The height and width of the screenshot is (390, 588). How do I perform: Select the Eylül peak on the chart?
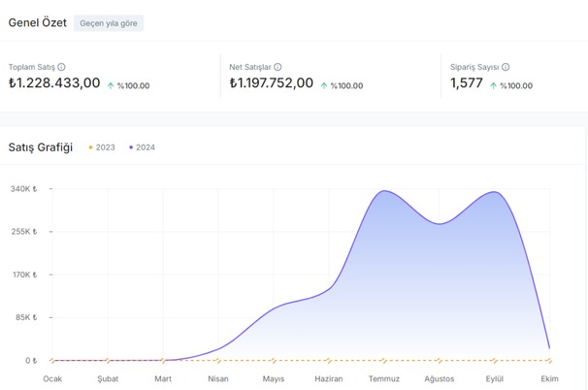point(495,192)
